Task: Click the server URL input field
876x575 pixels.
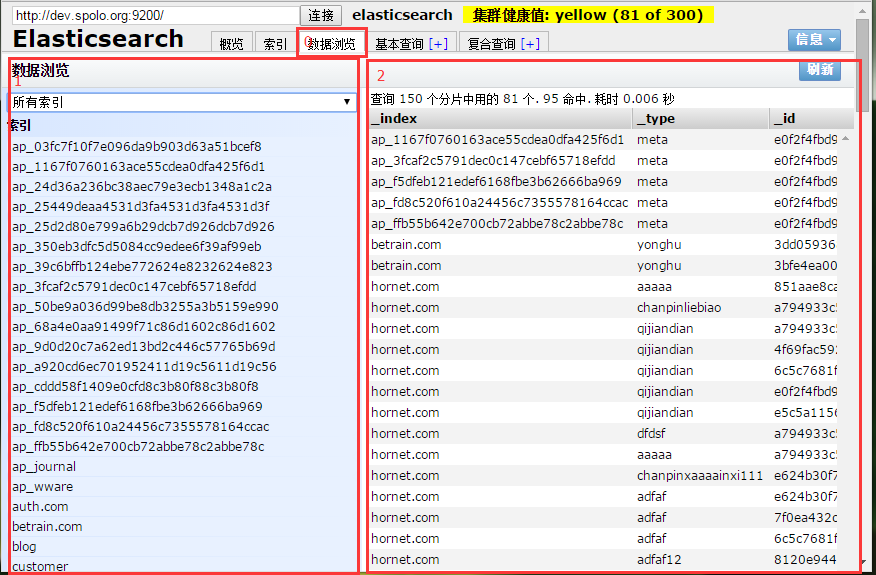Action: click(x=156, y=15)
